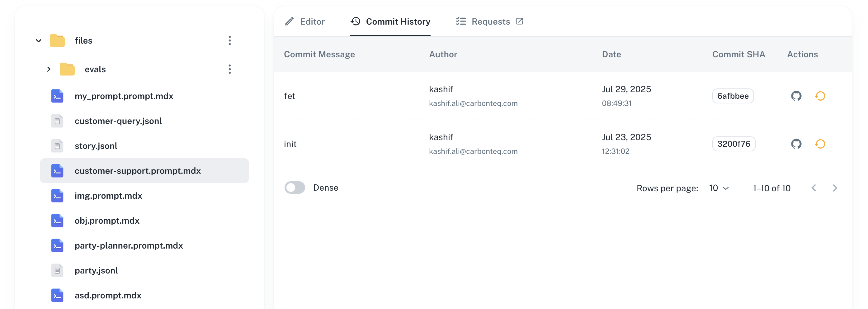868x309 pixels.
Task: Click the commit SHA badge 6afbbee
Action: (733, 96)
